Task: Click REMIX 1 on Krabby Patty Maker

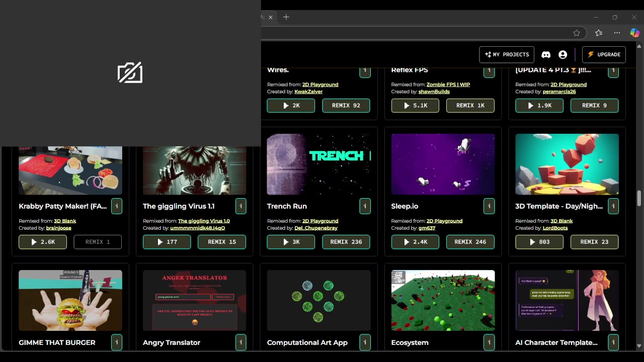Action: [x=98, y=242]
